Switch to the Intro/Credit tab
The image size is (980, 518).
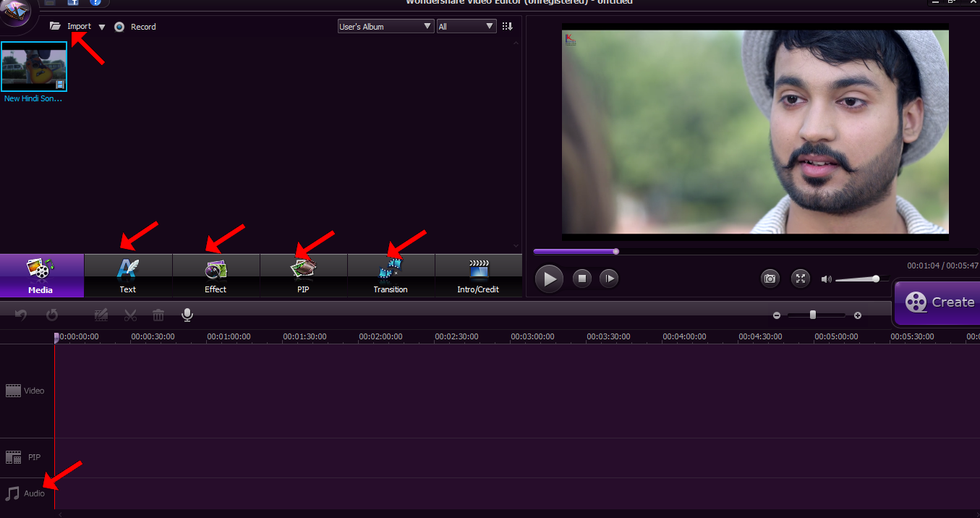[478, 276]
